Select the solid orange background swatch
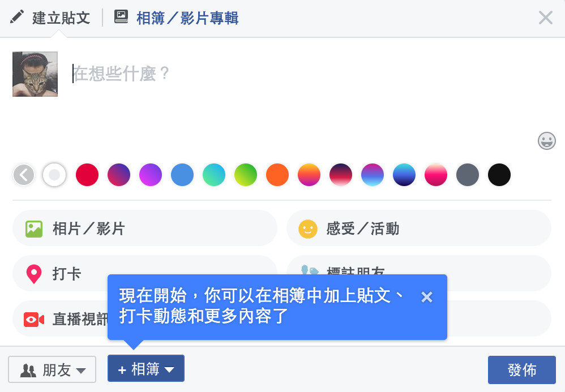This screenshot has width=565, height=392. click(x=277, y=175)
